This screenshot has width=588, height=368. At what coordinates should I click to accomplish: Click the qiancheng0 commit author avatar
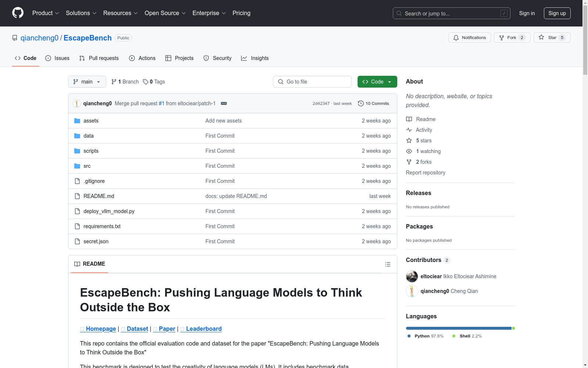(77, 103)
